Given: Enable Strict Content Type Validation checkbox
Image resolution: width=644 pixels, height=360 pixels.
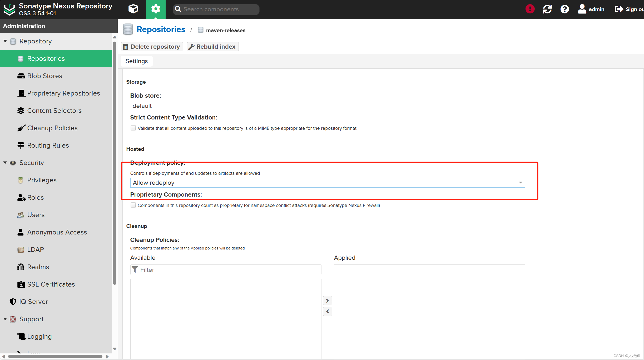Looking at the screenshot, I should [x=133, y=128].
